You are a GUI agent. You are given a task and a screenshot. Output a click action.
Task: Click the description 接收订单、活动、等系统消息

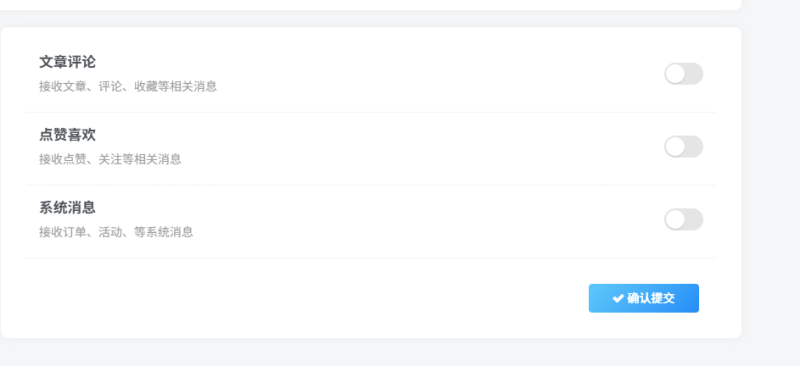pos(116,232)
